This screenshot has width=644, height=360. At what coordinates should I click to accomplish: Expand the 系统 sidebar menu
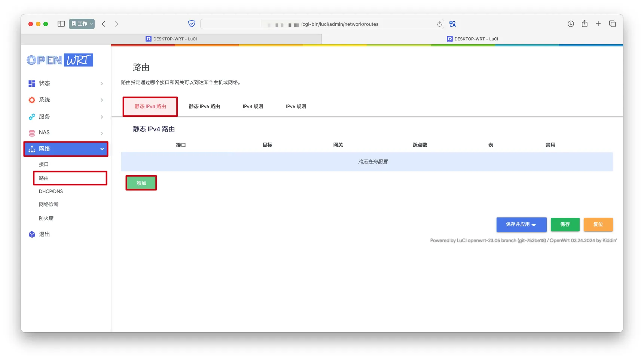[65, 100]
